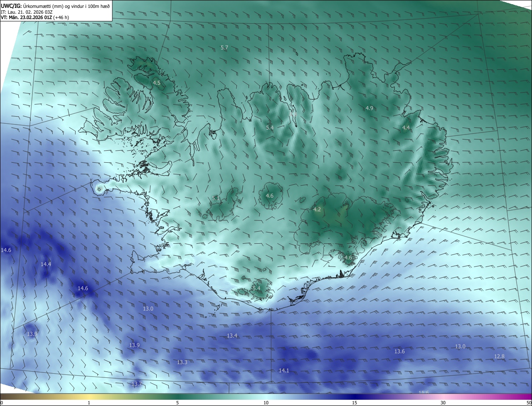The height and width of the screenshot is (406, 532).
Task: Click the 5.4 value in northern Iceland highlands
Action: [x=270, y=128]
